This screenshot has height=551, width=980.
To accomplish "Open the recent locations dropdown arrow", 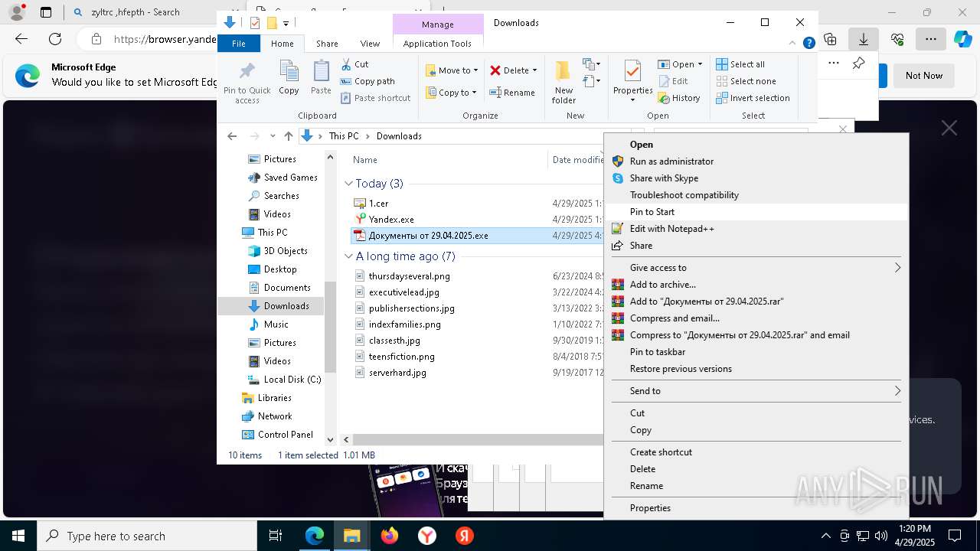I will [x=273, y=136].
